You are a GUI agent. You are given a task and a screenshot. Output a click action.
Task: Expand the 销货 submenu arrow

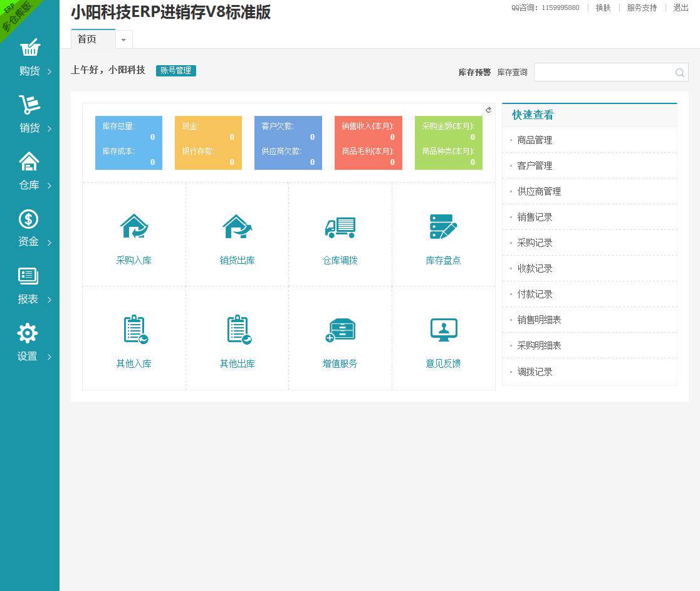(49, 128)
